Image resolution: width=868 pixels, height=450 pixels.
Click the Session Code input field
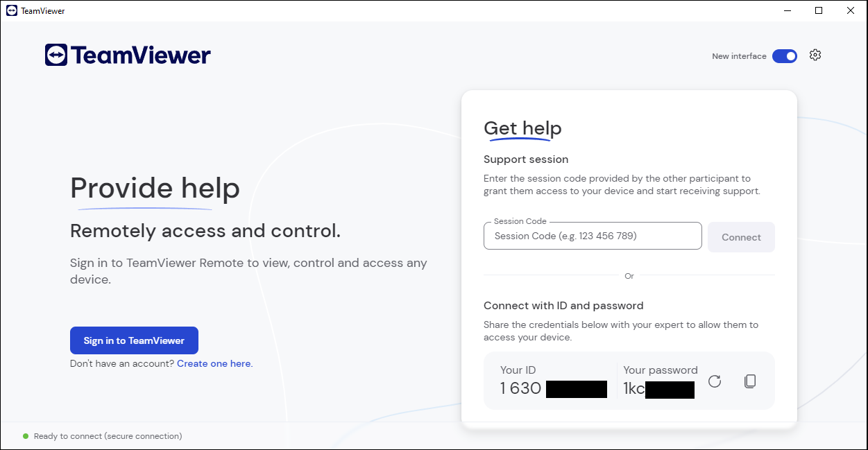[593, 236]
